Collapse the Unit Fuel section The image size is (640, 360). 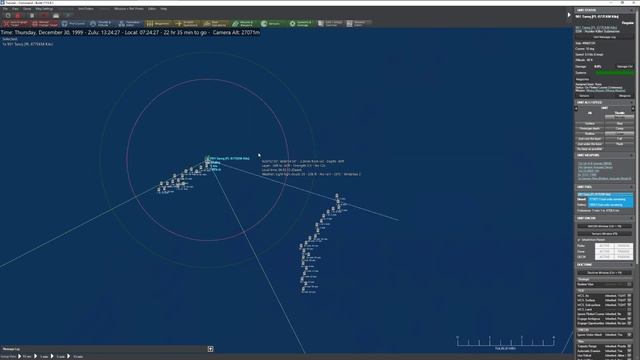pos(631,187)
